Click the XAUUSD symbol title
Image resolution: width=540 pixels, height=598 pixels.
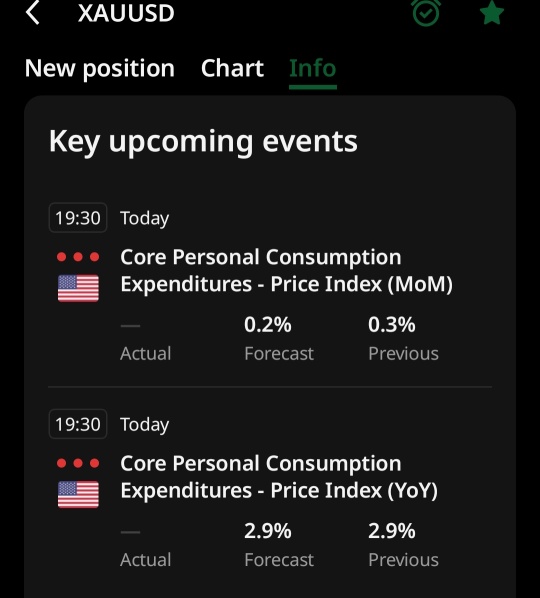pyautogui.click(x=126, y=13)
